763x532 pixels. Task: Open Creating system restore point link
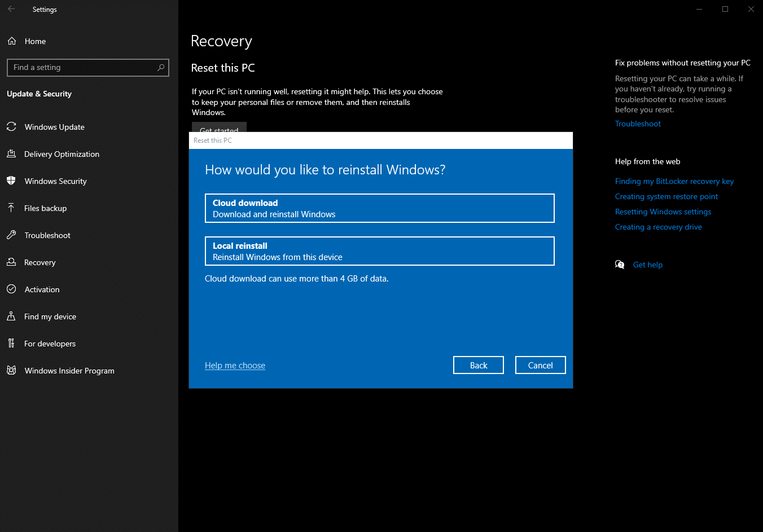[x=666, y=196]
